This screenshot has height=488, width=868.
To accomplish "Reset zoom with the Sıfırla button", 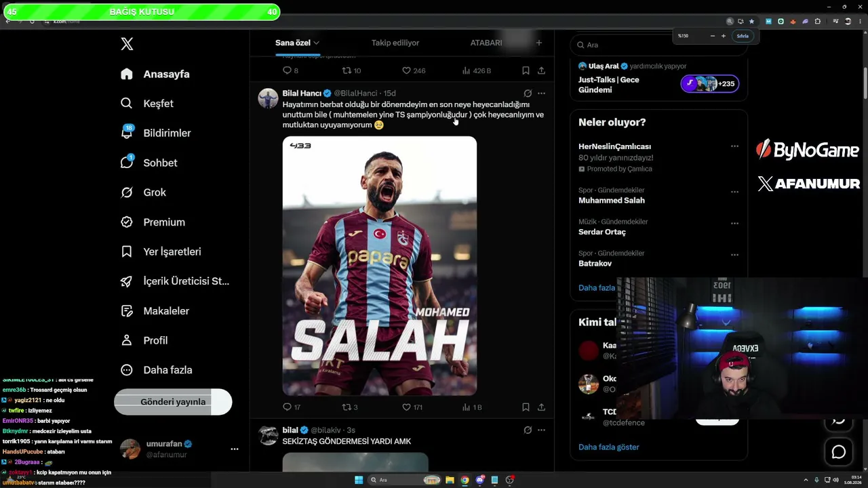I will pyautogui.click(x=743, y=36).
